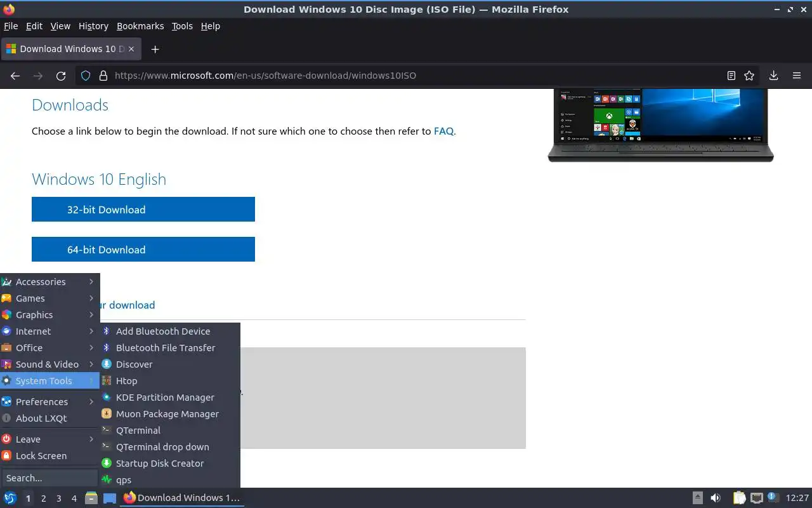This screenshot has height=508, width=812.
Task: Open the clipboard notes tray icon
Action: (739, 498)
